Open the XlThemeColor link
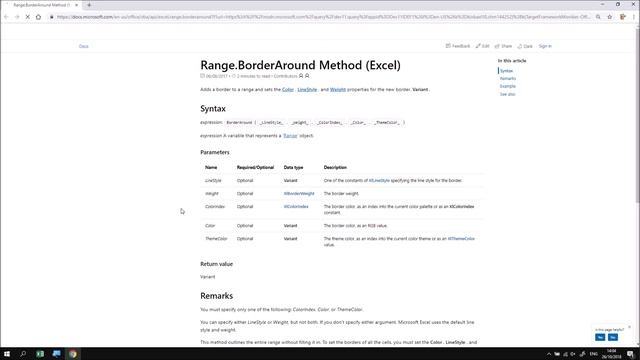The image size is (640, 360). 461,239
